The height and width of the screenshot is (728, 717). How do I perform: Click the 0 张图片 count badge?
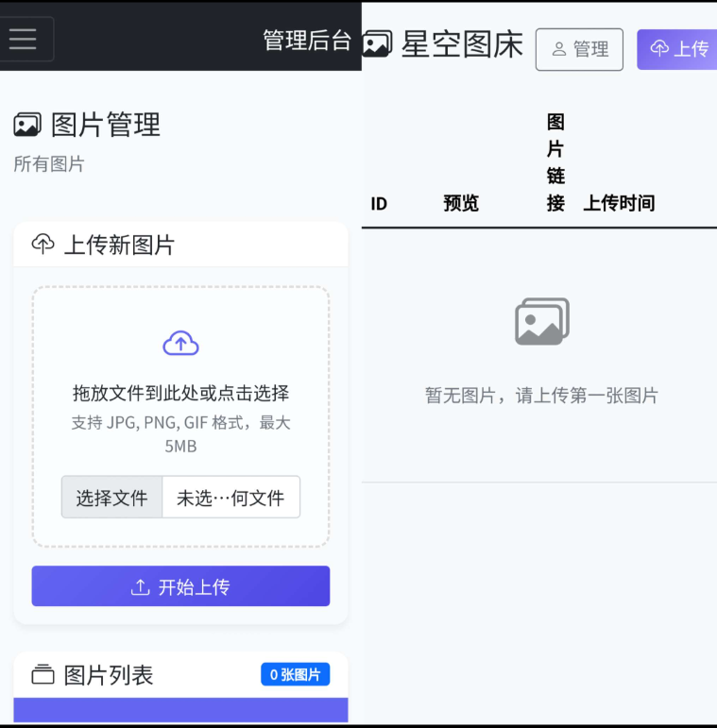coord(295,674)
